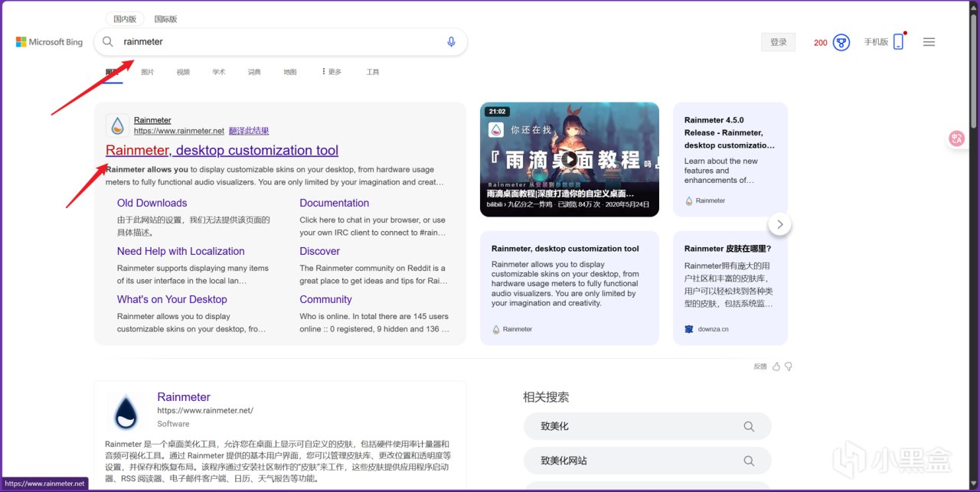This screenshot has width=980, height=492.
Task: Click the Microsoft Bing logo
Action: [49, 42]
